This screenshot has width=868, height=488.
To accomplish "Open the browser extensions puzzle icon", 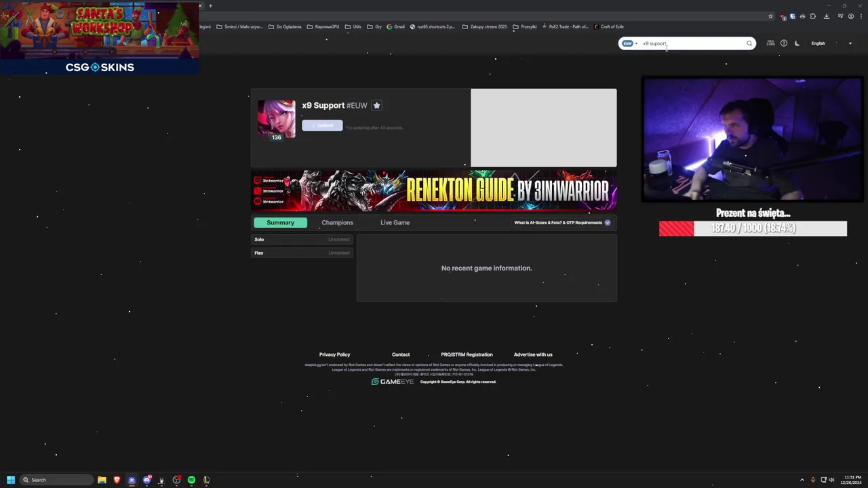I will [812, 16].
